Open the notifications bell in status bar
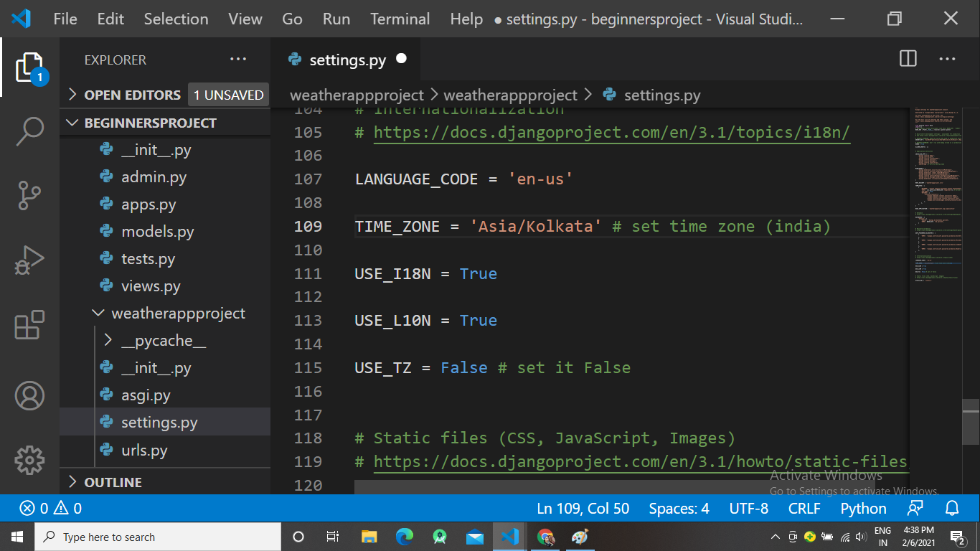This screenshot has height=551, width=980. tap(952, 508)
